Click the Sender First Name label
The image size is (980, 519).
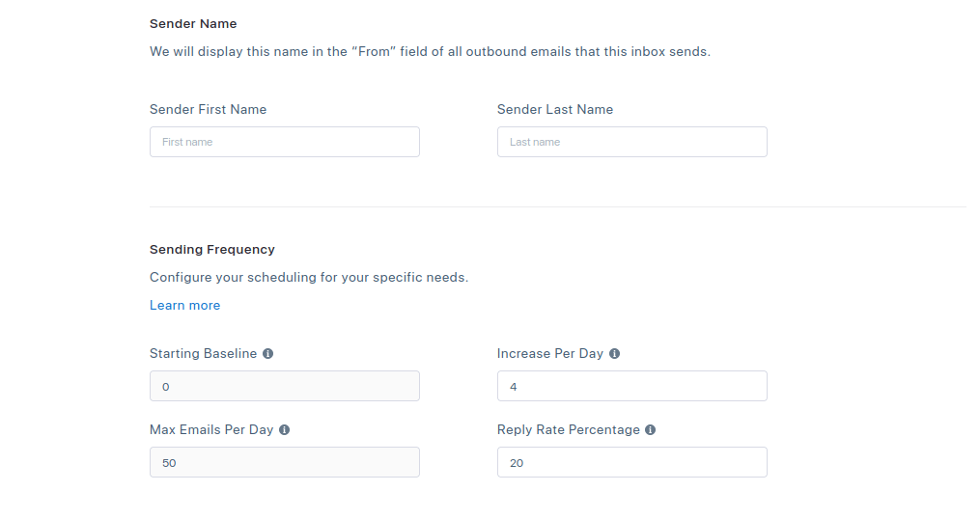coord(208,109)
